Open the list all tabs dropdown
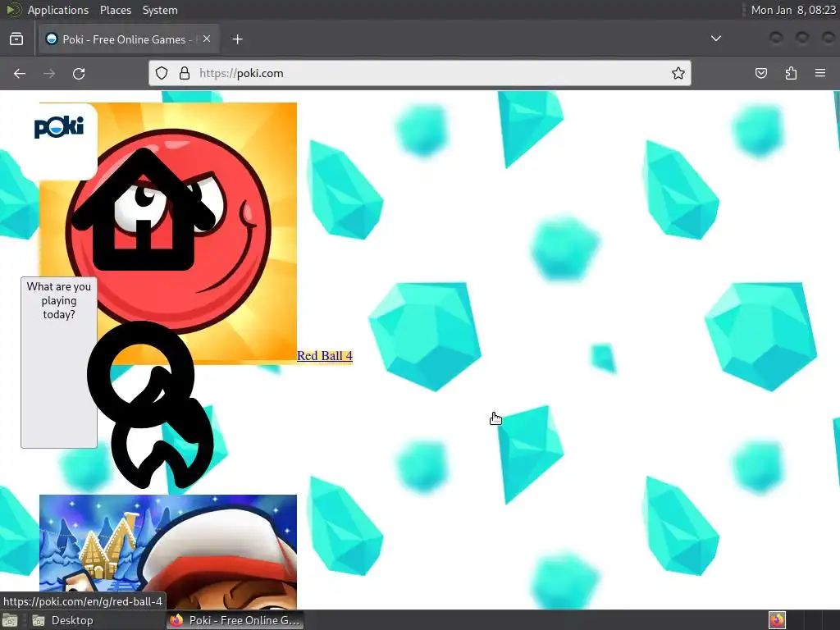 point(715,39)
